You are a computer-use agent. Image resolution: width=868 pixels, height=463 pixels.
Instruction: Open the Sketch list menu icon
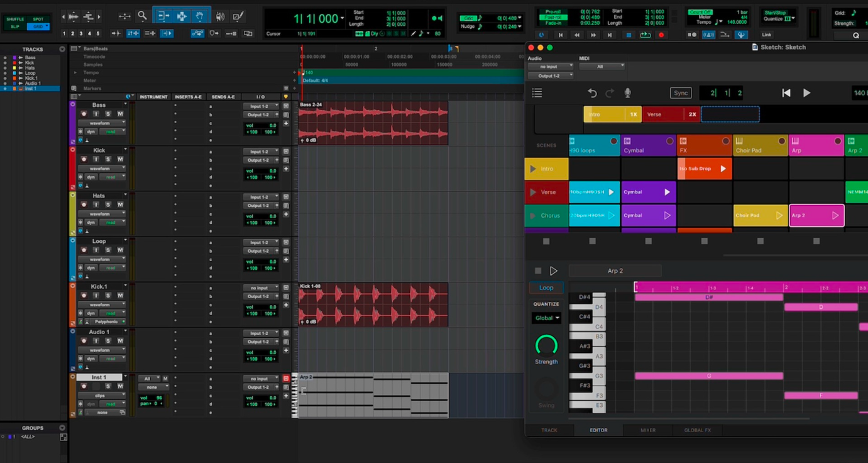(x=537, y=93)
